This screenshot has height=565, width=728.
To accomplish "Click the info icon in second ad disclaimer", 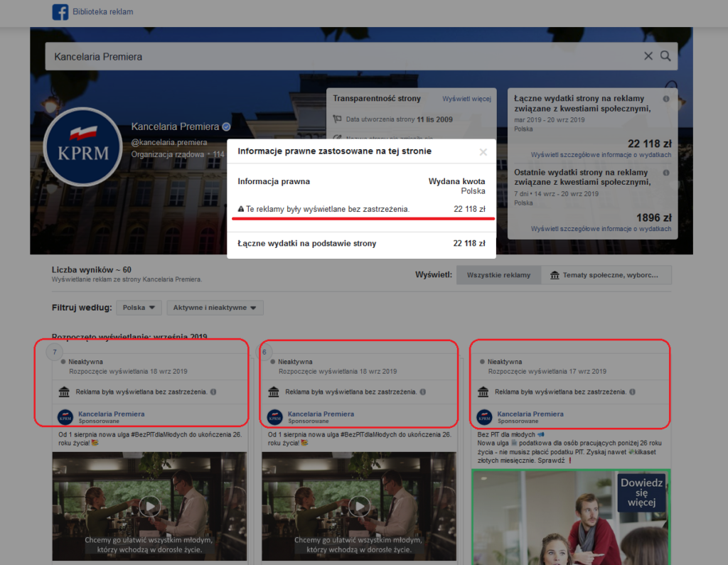I will click(422, 392).
